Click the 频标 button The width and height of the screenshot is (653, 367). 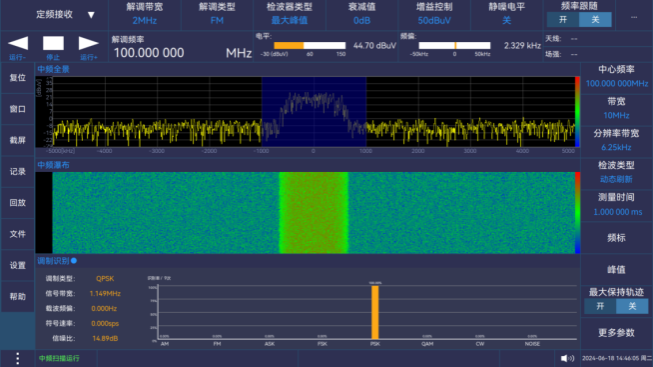pos(616,238)
